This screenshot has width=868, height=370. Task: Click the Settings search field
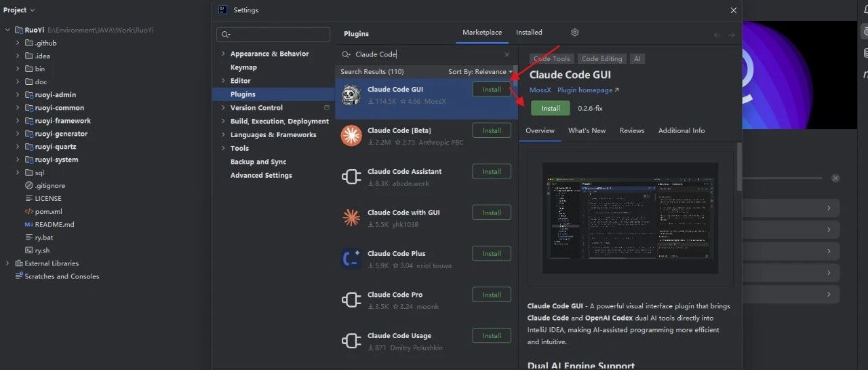coord(273,34)
